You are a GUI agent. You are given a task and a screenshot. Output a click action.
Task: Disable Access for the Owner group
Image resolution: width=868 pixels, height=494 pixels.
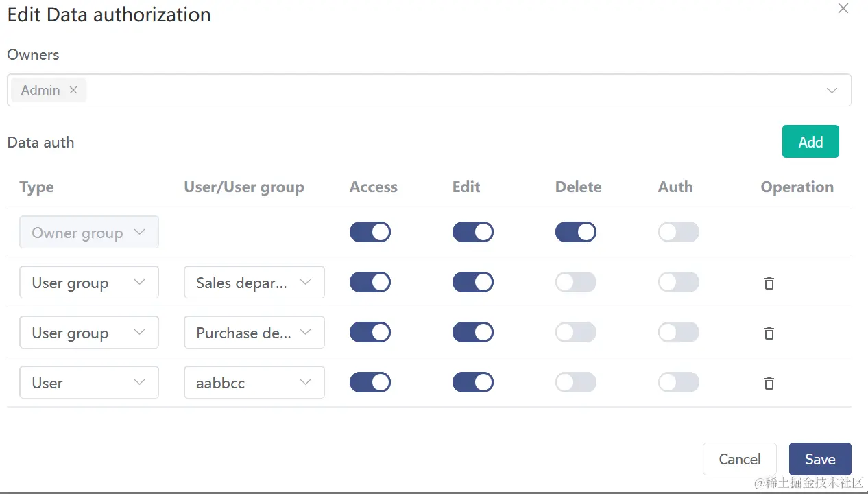pyautogui.click(x=370, y=232)
